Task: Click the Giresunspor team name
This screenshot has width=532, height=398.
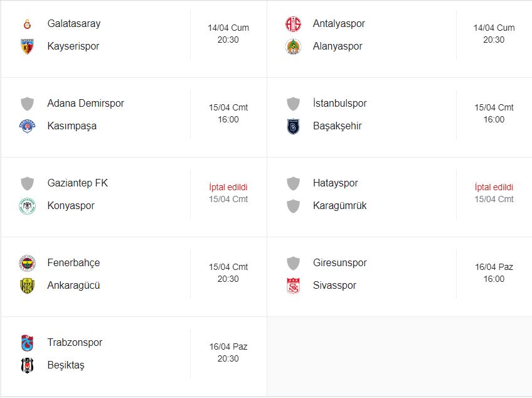Action: 339,263
